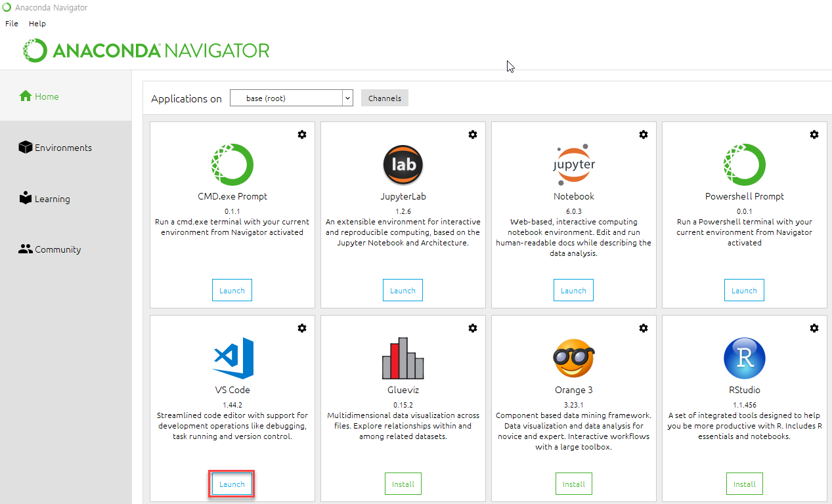Open settings gear on Glueviz card
832x504 pixels.
[x=473, y=328]
